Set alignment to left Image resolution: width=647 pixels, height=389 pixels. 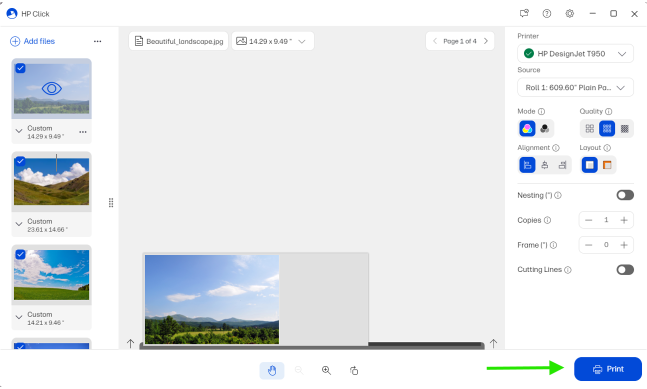coord(527,165)
